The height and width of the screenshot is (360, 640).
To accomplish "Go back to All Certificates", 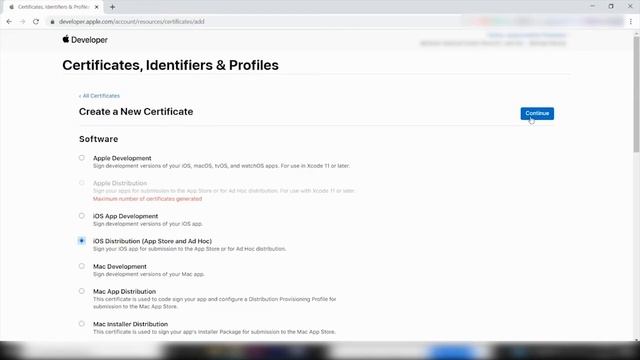I will pyautogui.click(x=99, y=96).
